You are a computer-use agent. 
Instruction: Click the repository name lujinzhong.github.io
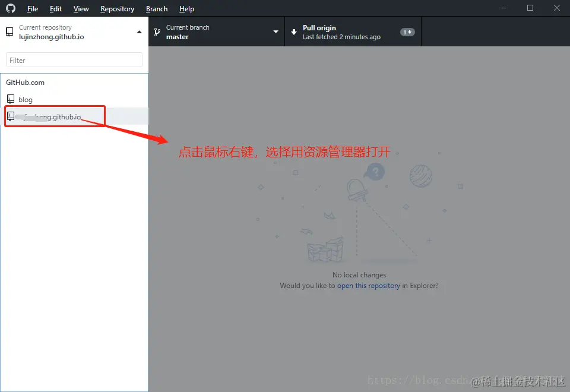[51, 37]
